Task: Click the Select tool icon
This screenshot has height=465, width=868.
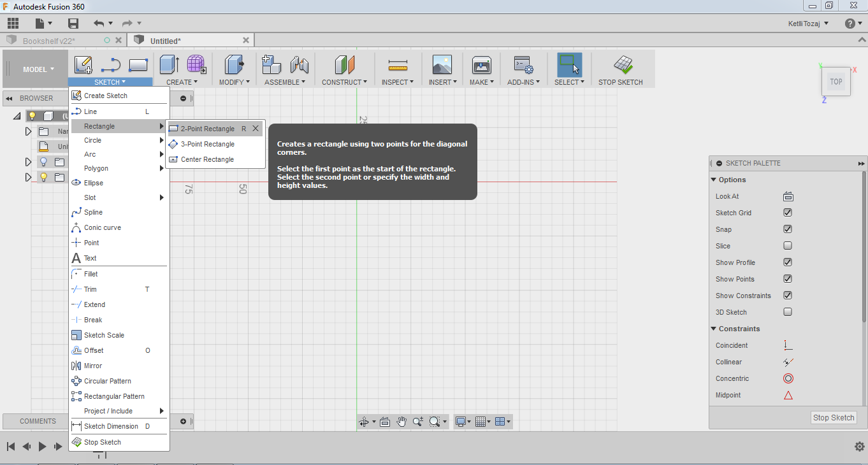Action: pyautogui.click(x=569, y=64)
